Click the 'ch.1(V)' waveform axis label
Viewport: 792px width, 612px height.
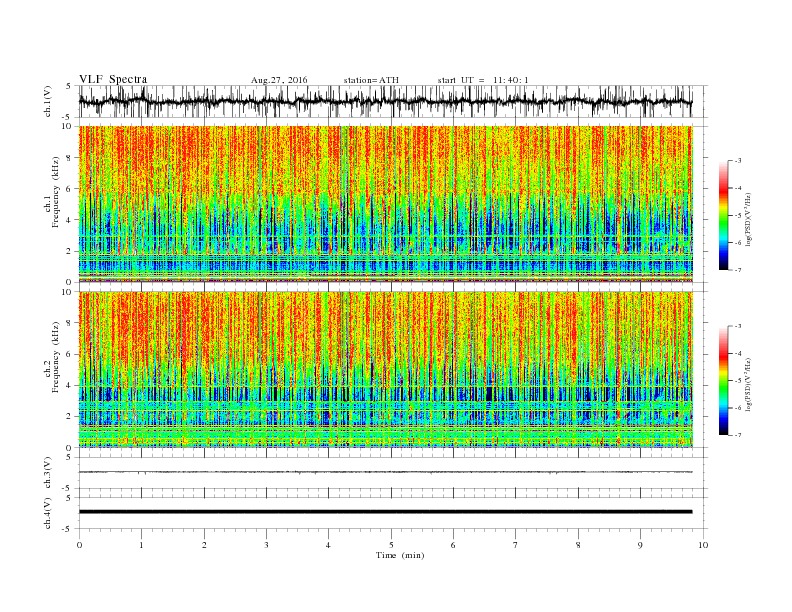[48, 101]
